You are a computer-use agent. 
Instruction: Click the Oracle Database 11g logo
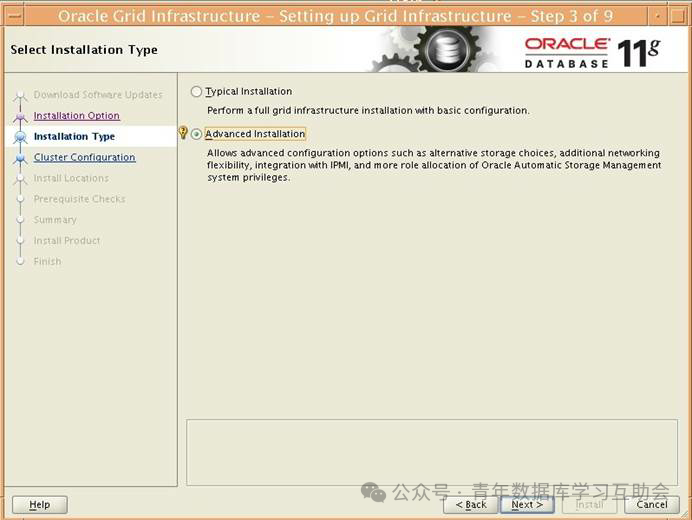pyautogui.click(x=592, y=53)
